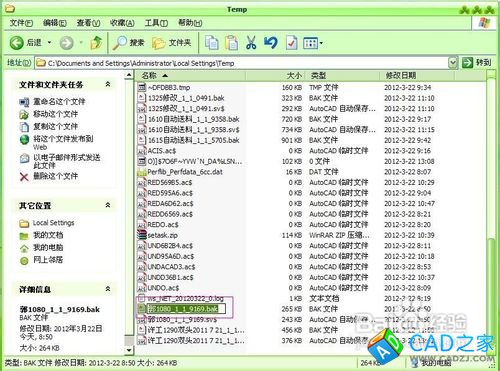Screen dimensions: 500x371
Task: Collapse the 文件和文件夹任务 panel
Action: [108, 84]
